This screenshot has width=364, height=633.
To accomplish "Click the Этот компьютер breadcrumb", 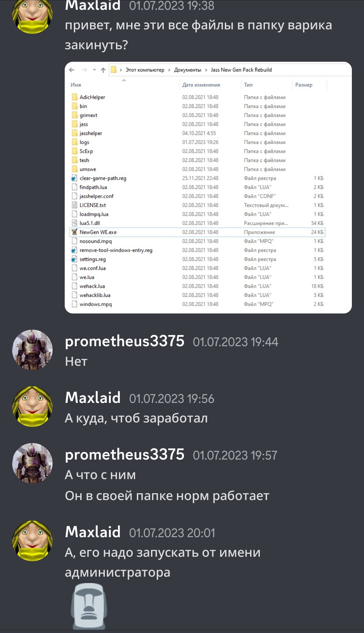I will 145,70.
